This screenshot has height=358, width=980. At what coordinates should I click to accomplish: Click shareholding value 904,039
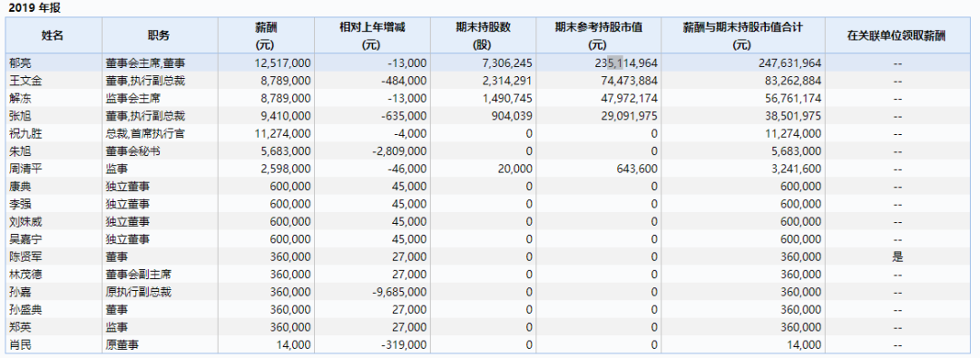click(513, 116)
